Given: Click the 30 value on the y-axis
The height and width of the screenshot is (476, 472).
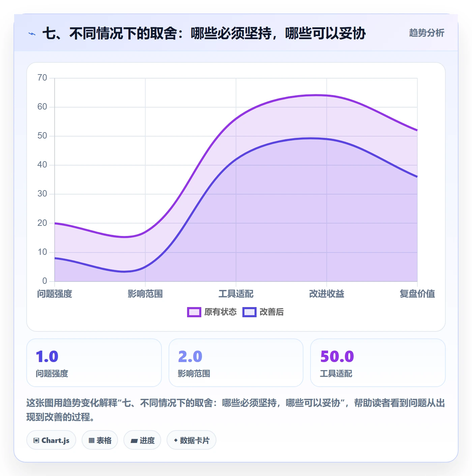Looking at the screenshot, I should coord(42,194).
